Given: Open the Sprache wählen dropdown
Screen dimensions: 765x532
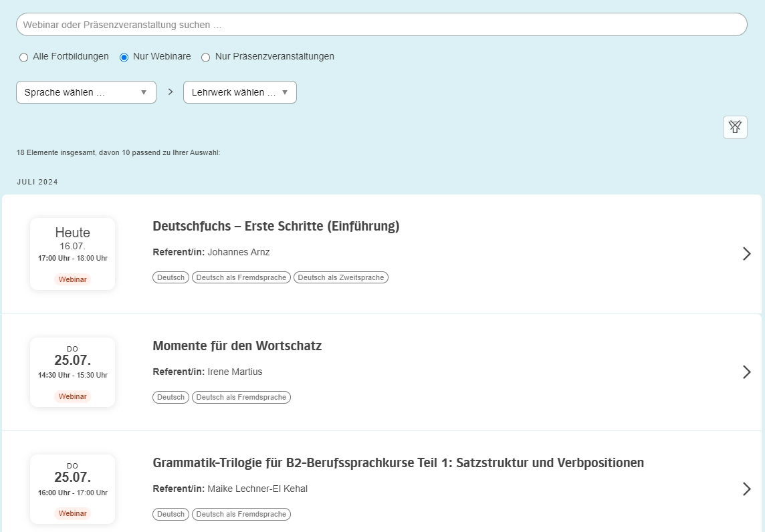Looking at the screenshot, I should click(86, 92).
